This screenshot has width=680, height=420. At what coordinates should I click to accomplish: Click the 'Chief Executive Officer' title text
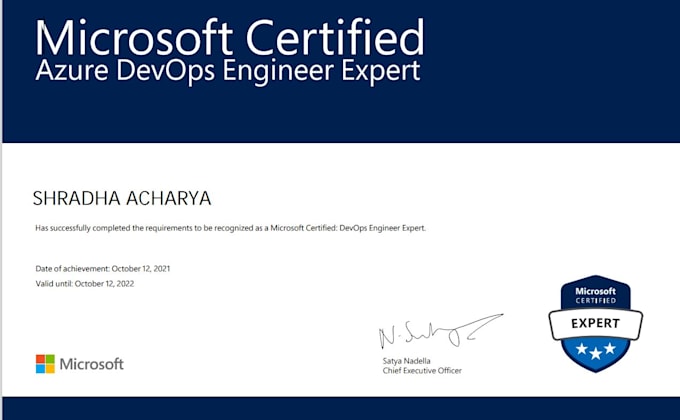click(x=422, y=371)
